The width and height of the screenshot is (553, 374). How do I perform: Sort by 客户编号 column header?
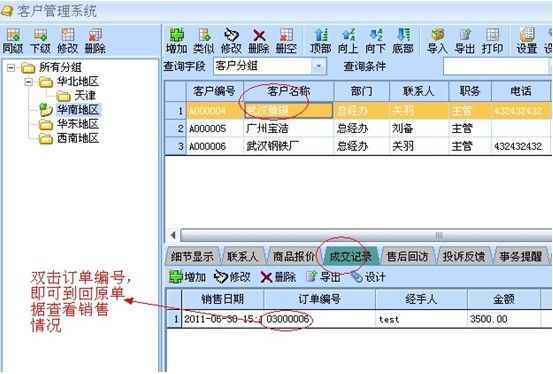click(x=214, y=91)
